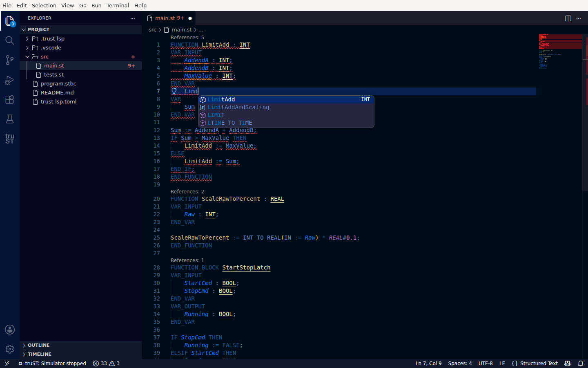Click the Copilot status icon

(568, 363)
